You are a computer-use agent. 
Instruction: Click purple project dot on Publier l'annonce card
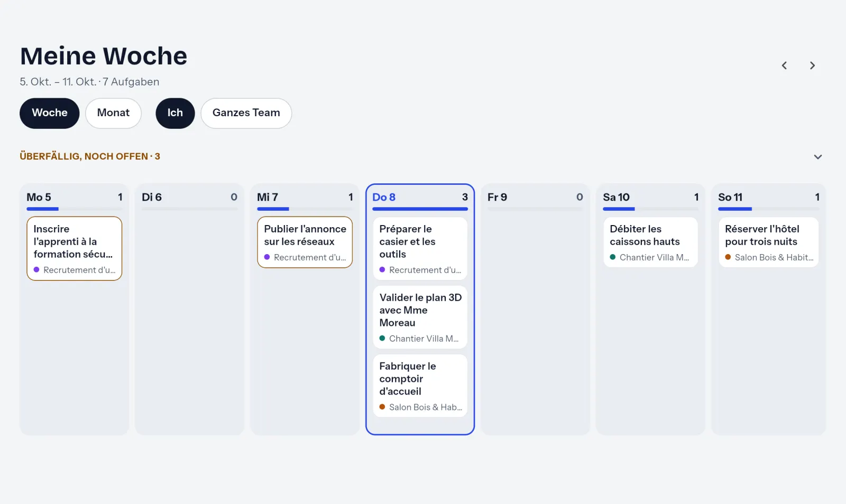(267, 257)
